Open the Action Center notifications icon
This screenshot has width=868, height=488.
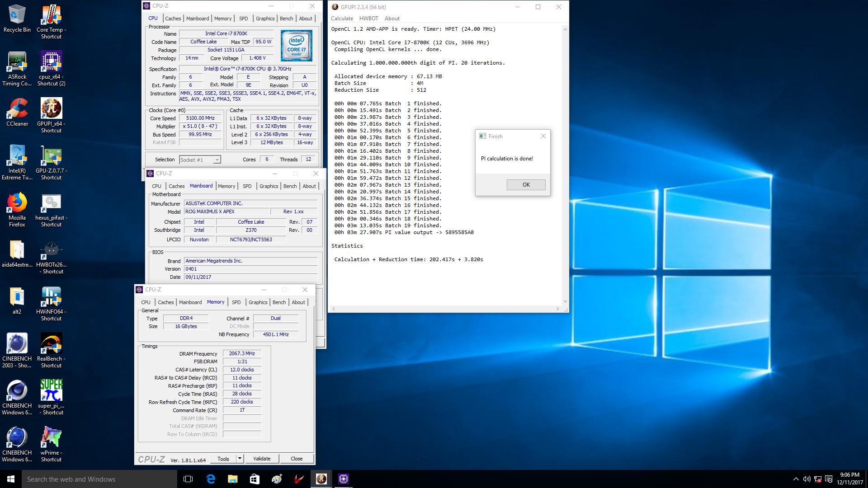(829, 479)
